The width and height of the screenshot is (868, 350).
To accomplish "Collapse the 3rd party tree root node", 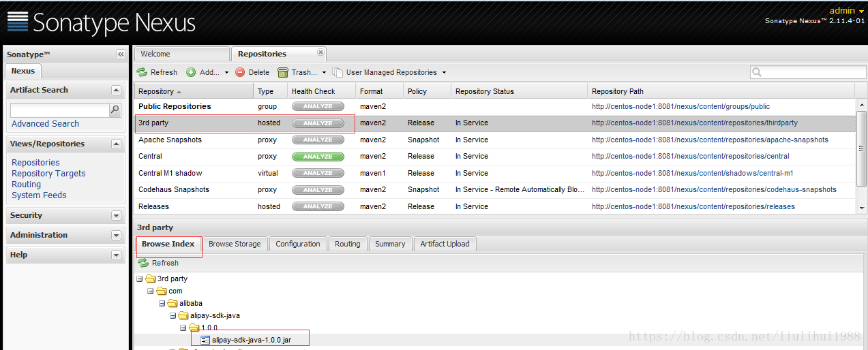I will (x=140, y=279).
